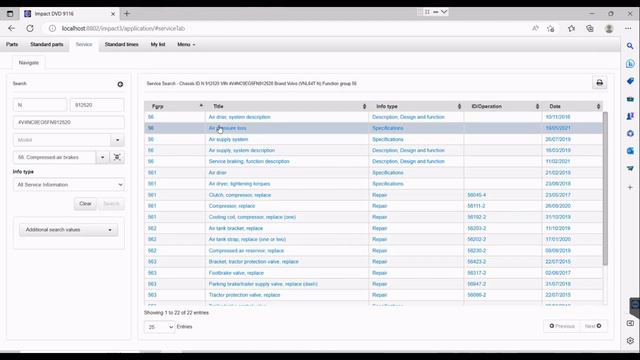The image size is (640, 360).
Task: View site information icon in address bar
Action: pyautogui.click(x=52, y=28)
